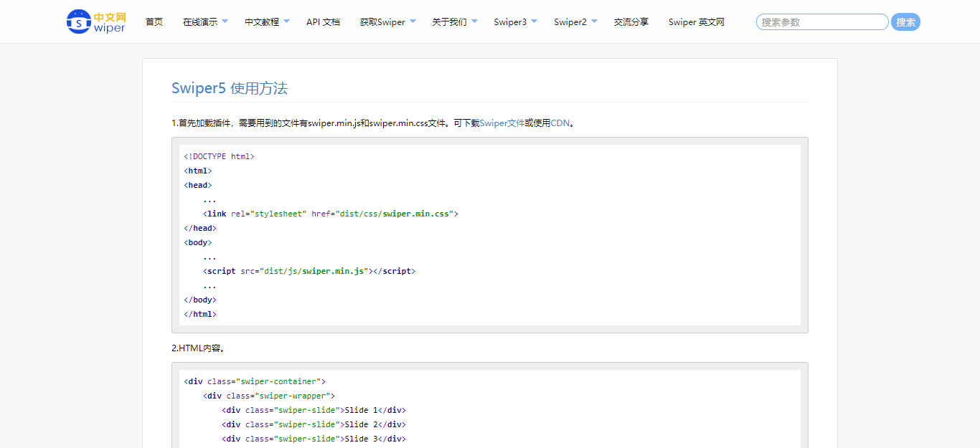
Task: Expand the 中文教程 dropdown arrow
Action: point(286,22)
